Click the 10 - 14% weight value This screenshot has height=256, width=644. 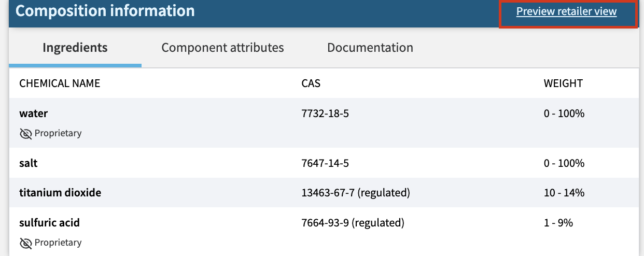tap(564, 193)
